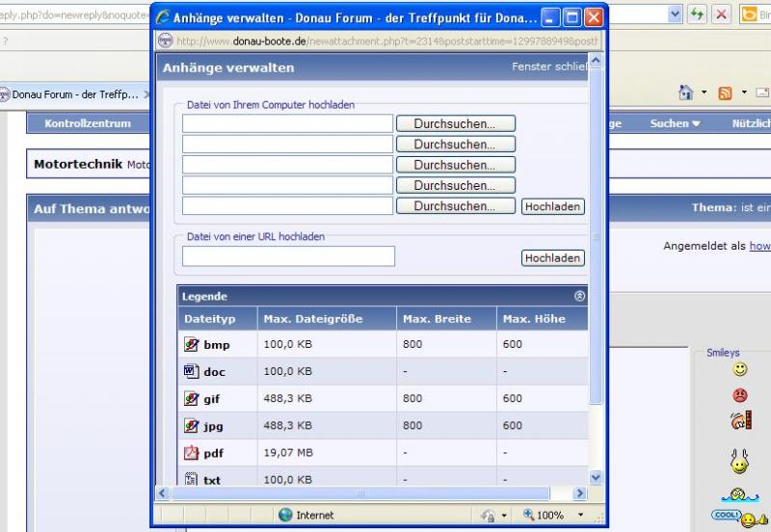Image resolution: width=771 pixels, height=532 pixels.
Task: Click Hochladen button beside the URL field
Action: coord(552,258)
